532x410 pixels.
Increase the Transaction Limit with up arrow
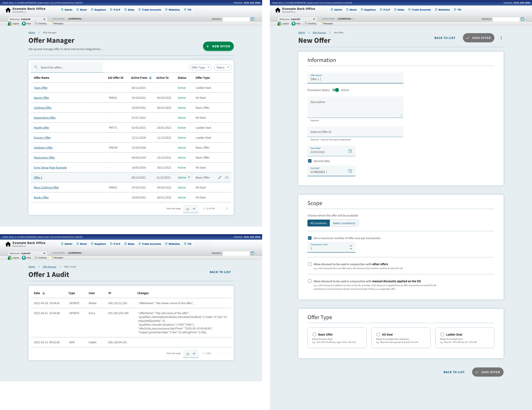click(x=351, y=246)
